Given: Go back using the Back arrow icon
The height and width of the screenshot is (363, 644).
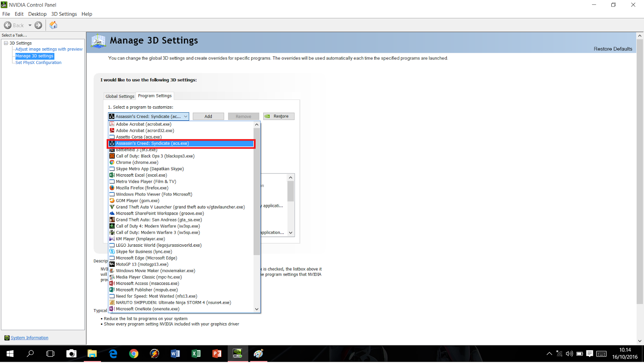Looking at the screenshot, I should [8, 25].
